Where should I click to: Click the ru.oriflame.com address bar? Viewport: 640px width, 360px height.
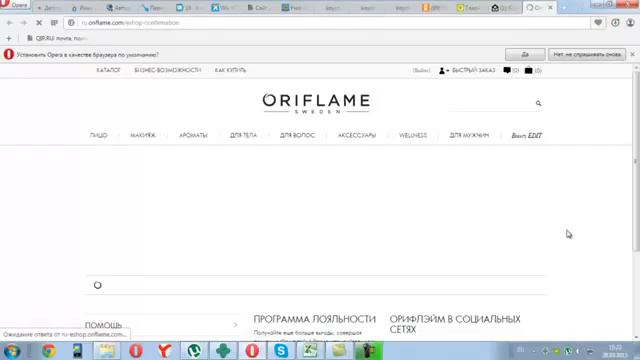327,23
